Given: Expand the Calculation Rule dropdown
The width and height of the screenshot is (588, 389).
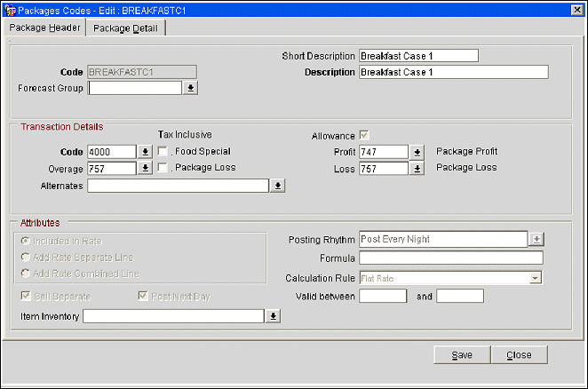Looking at the screenshot, I should [x=535, y=278].
